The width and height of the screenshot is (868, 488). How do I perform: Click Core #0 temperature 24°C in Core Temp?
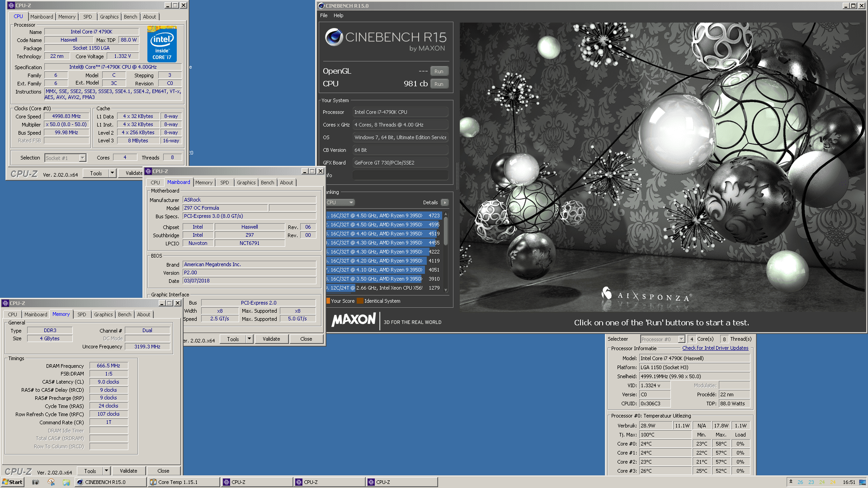pos(665,444)
